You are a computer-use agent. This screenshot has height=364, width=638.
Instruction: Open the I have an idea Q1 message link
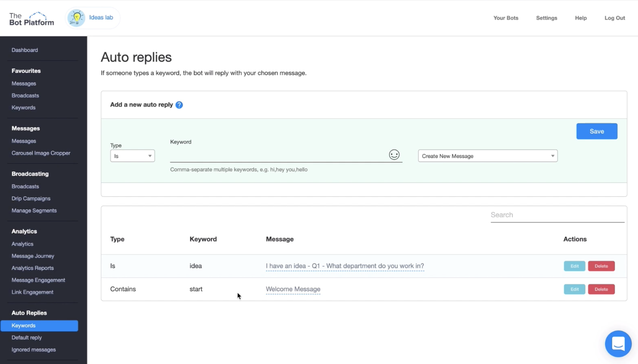pos(345,266)
